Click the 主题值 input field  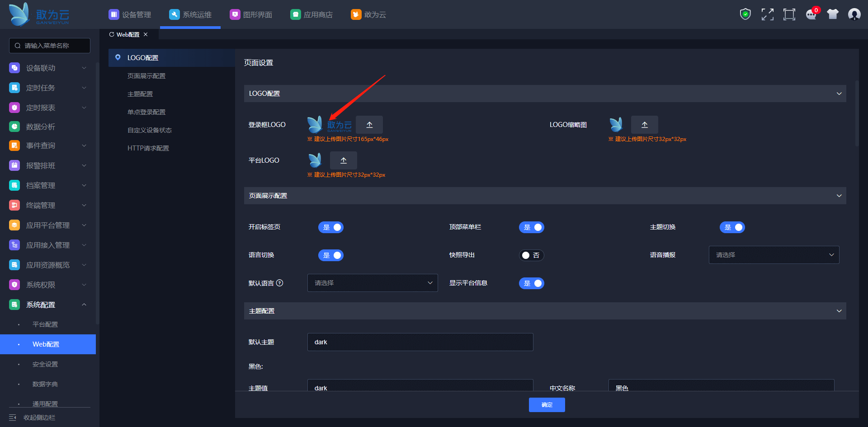point(420,385)
